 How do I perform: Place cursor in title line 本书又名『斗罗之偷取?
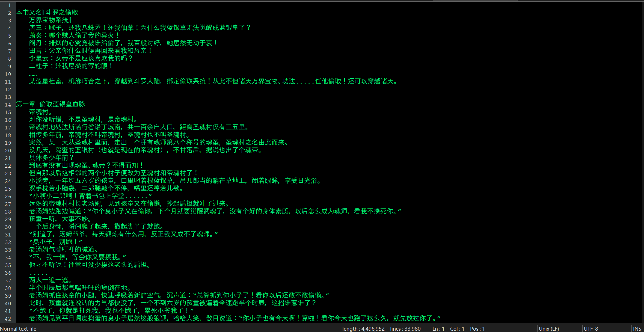(x=47, y=13)
